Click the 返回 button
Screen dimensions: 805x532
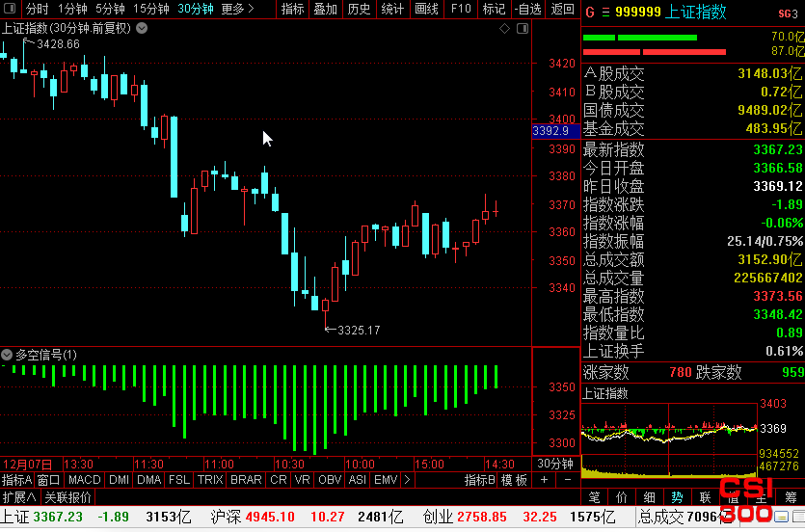[562, 9]
